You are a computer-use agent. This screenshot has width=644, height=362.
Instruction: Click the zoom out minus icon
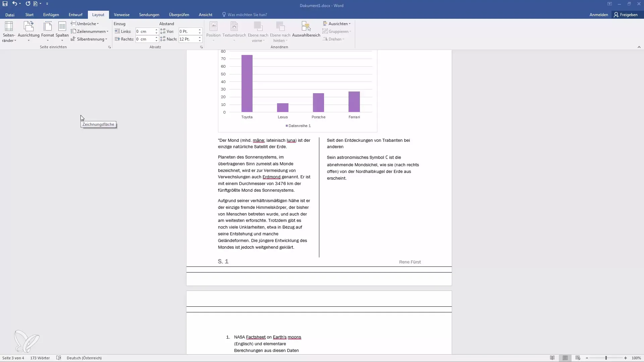pyautogui.click(x=587, y=358)
